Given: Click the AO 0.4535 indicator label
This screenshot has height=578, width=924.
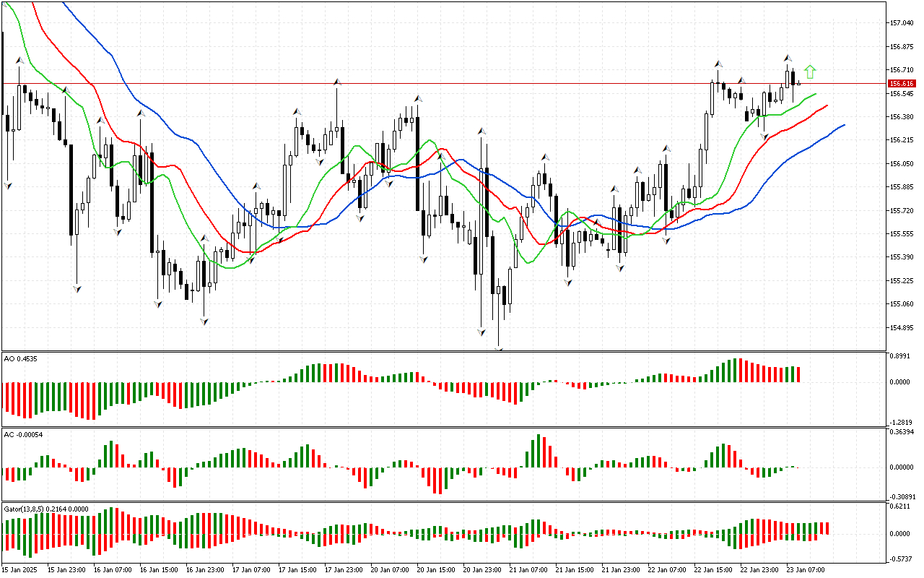Looking at the screenshot, I should [21, 358].
